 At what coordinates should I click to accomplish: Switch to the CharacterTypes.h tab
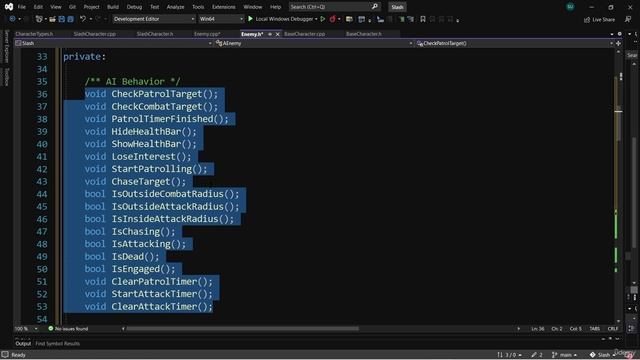coord(34,34)
